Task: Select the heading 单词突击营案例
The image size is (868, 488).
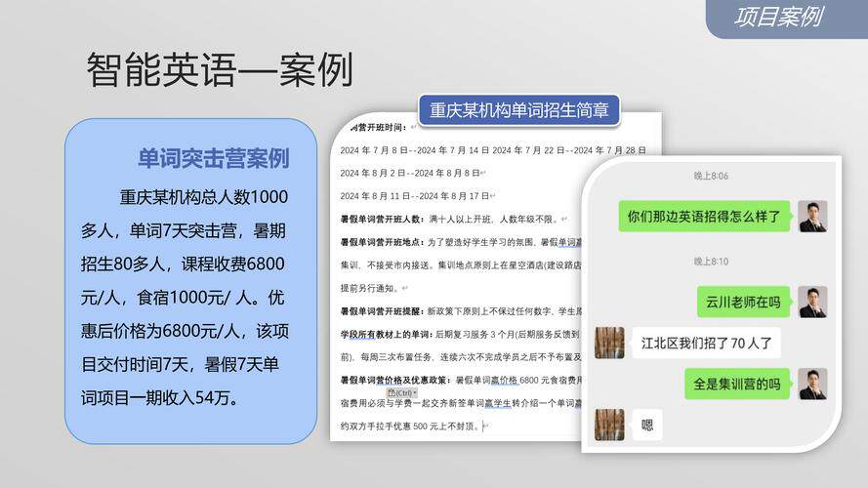Action: point(213,159)
